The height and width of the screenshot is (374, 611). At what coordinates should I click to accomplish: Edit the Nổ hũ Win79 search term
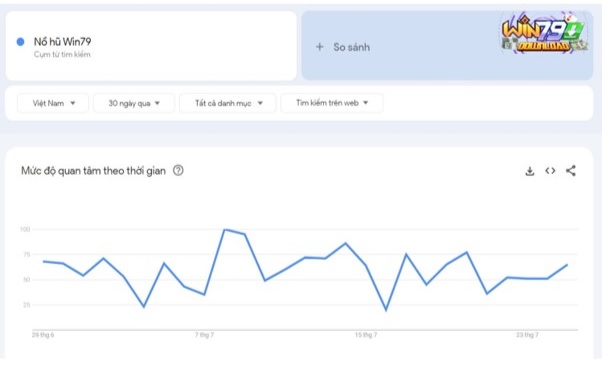pos(62,42)
